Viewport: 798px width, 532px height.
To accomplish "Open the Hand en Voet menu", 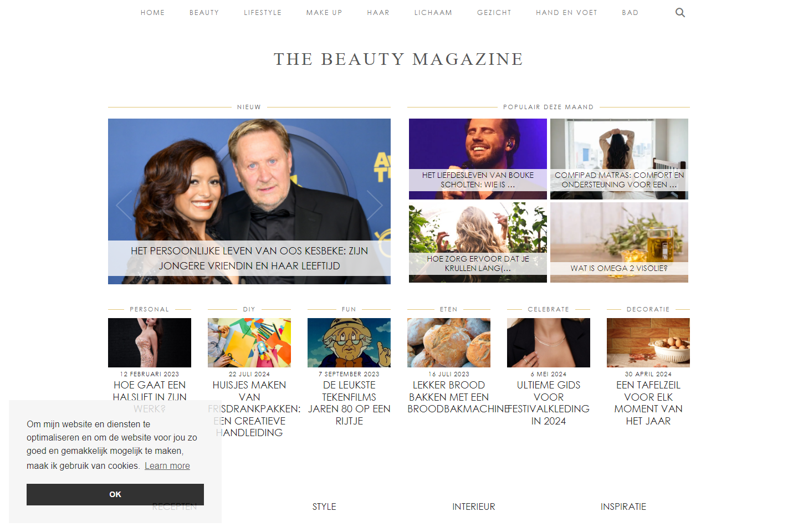I will point(566,13).
